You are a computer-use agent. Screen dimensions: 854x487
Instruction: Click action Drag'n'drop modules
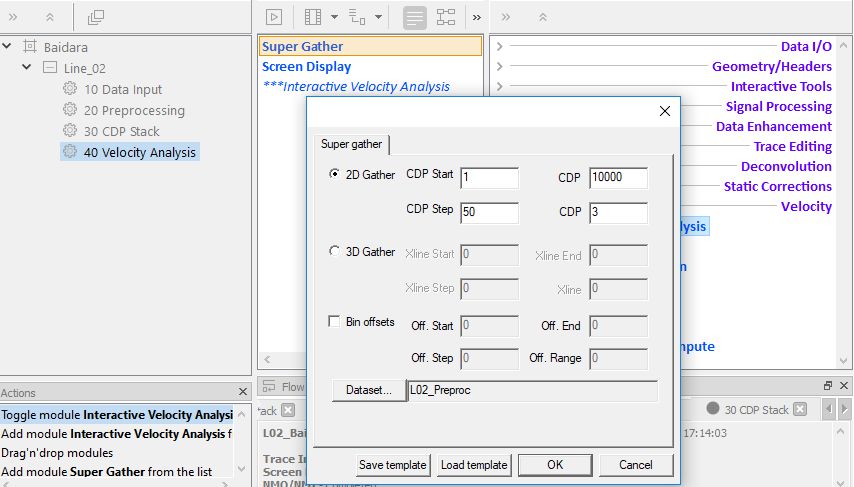tap(57, 453)
